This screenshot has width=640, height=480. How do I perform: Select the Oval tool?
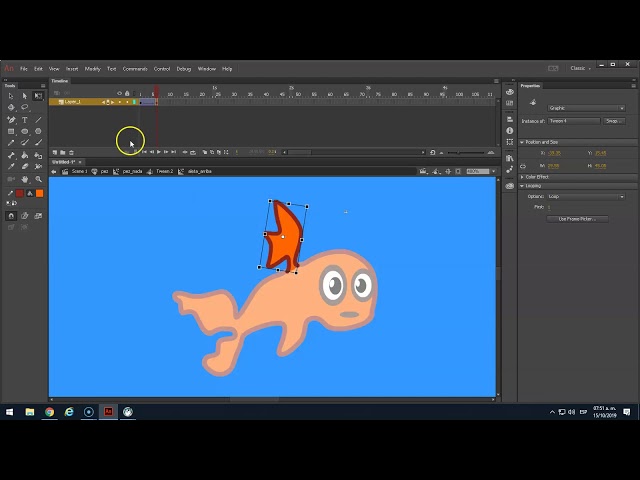coord(24,131)
